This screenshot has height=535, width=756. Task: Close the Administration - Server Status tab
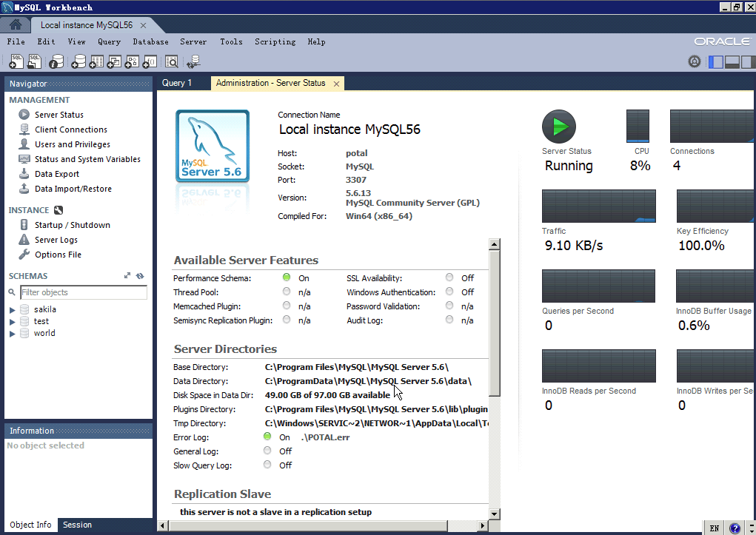[x=337, y=84]
